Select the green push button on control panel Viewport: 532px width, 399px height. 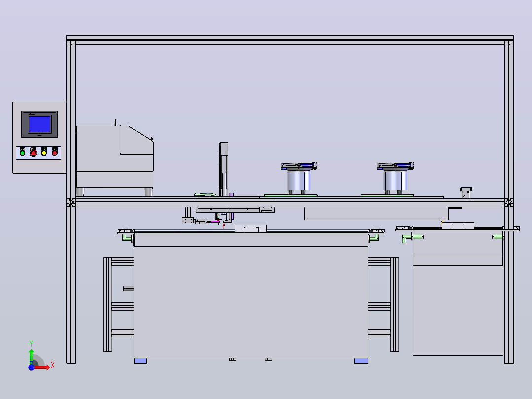22,153
